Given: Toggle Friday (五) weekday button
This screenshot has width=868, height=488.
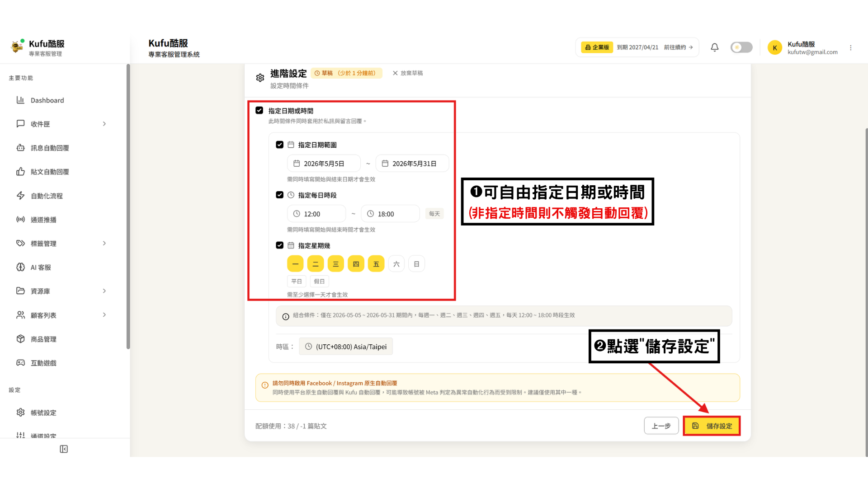Looking at the screenshot, I should click(376, 264).
